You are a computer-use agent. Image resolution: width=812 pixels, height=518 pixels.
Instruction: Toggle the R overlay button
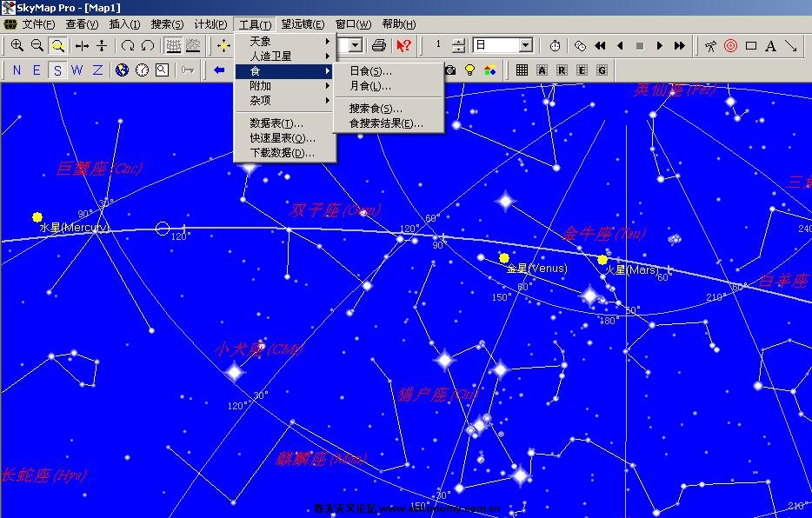562,70
